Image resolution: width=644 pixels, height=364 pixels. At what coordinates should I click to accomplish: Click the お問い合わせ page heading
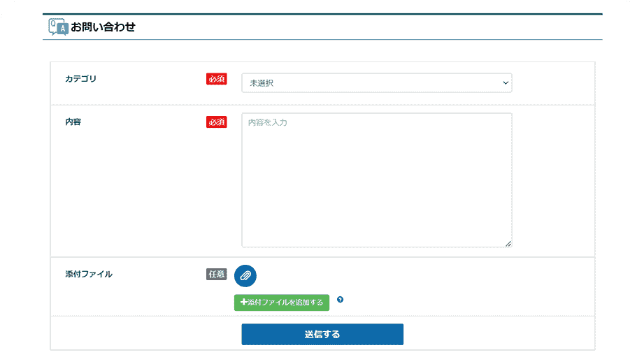[x=103, y=27]
